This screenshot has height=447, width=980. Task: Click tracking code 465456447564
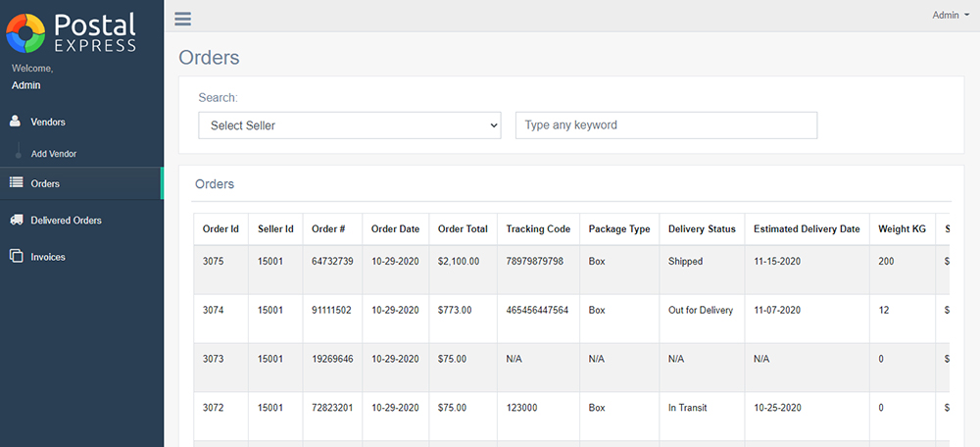(537, 310)
